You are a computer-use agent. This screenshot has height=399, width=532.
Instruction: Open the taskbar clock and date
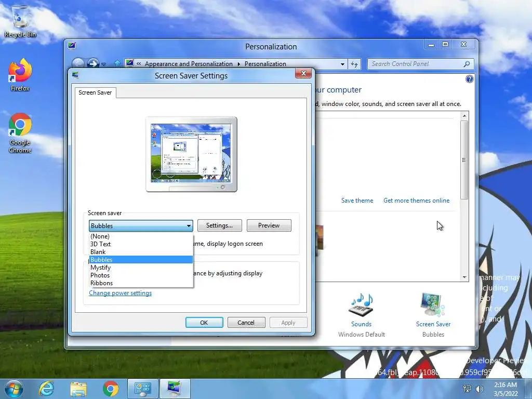point(506,389)
